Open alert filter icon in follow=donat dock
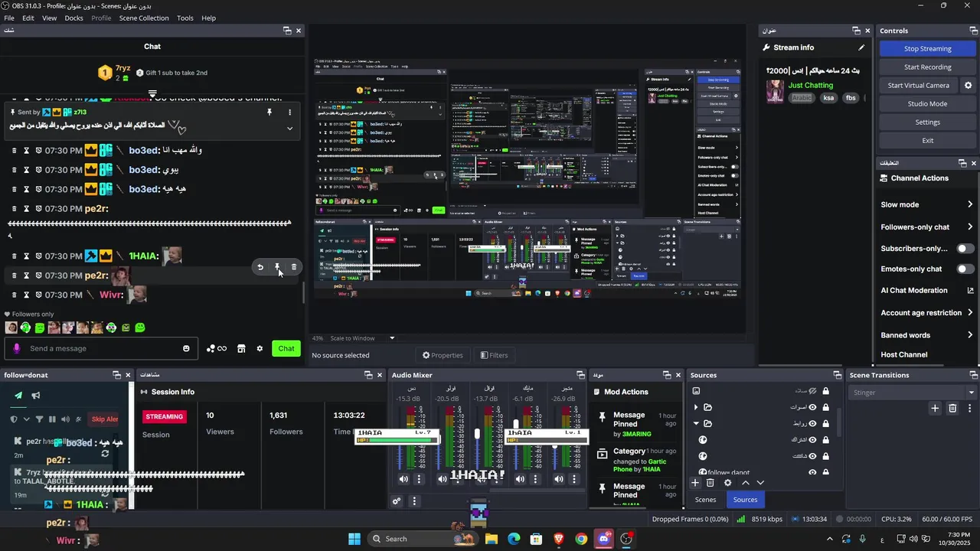 tap(39, 419)
